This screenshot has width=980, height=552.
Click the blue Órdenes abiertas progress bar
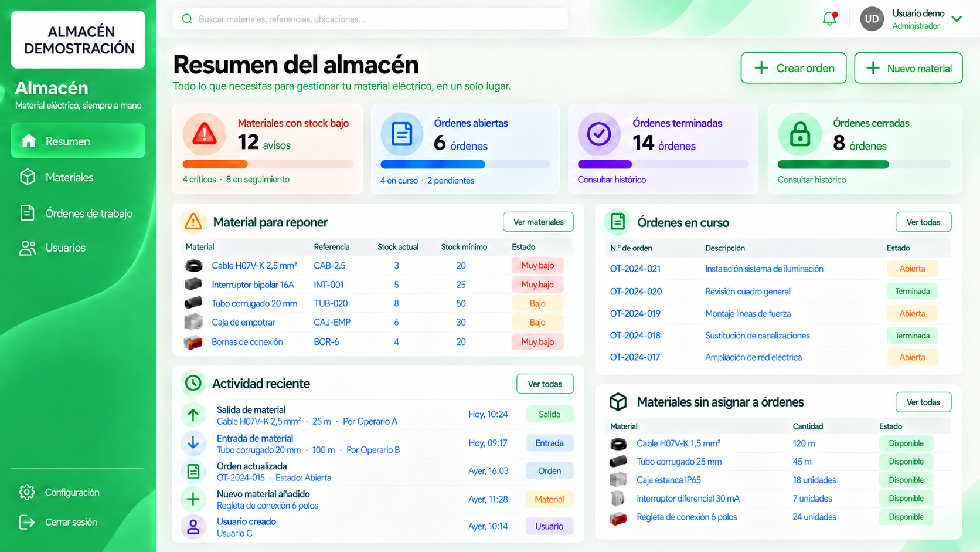(465, 164)
